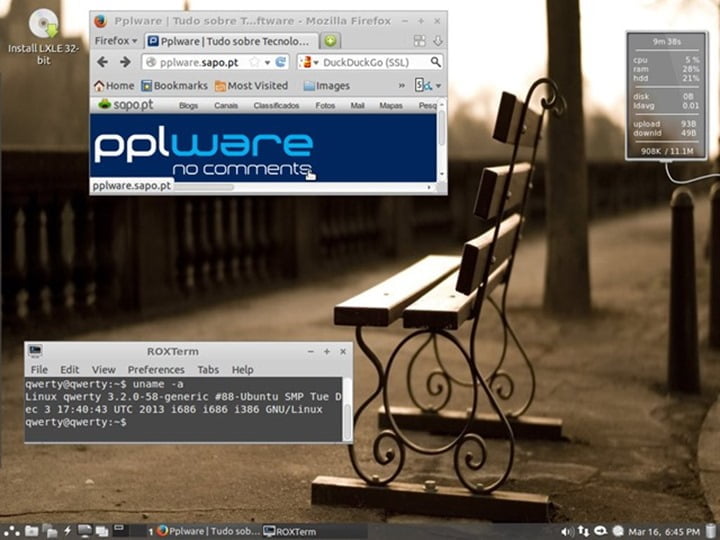Click the Firefox vertical scrollbar
Viewport: 720px width, 540px height.
(442, 138)
